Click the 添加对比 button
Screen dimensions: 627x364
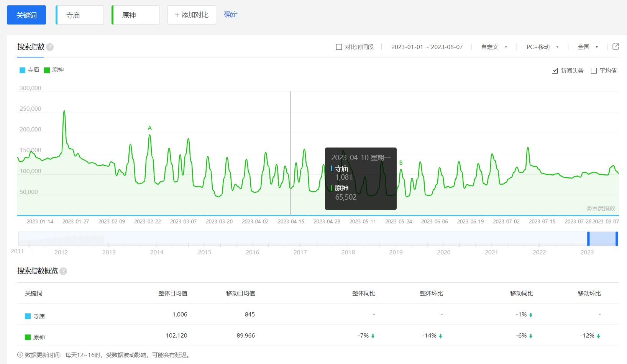(192, 15)
